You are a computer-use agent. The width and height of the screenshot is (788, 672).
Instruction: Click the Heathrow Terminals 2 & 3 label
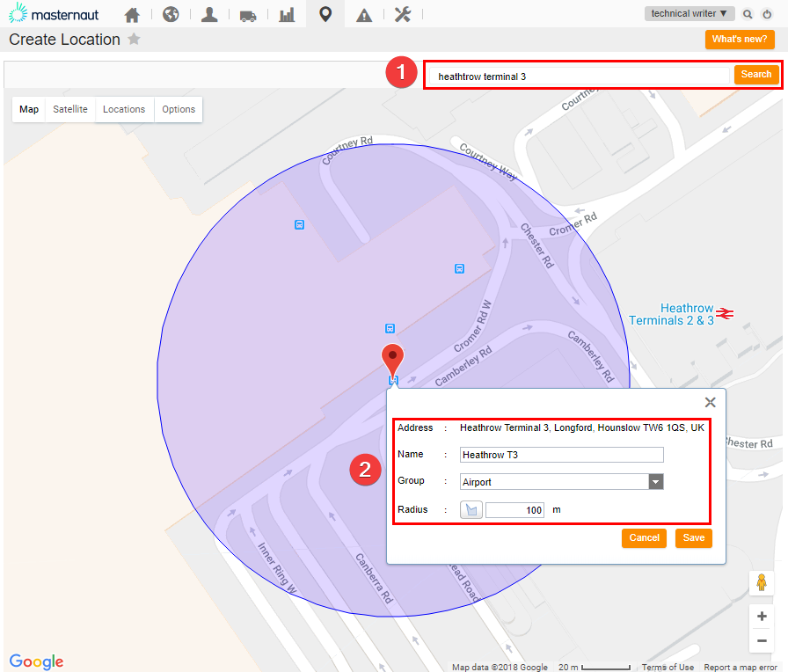pos(671,314)
